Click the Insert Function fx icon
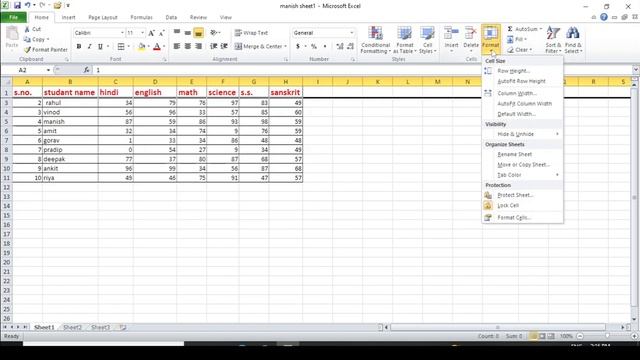 tap(87, 70)
